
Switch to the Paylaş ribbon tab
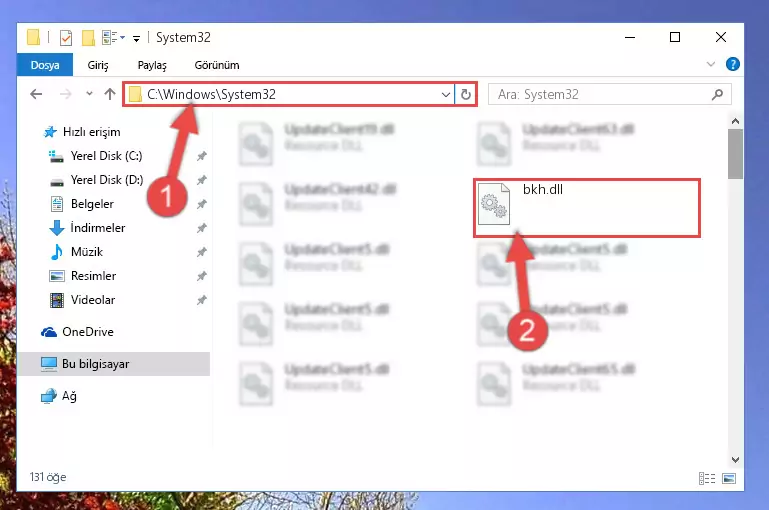tap(152, 65)
